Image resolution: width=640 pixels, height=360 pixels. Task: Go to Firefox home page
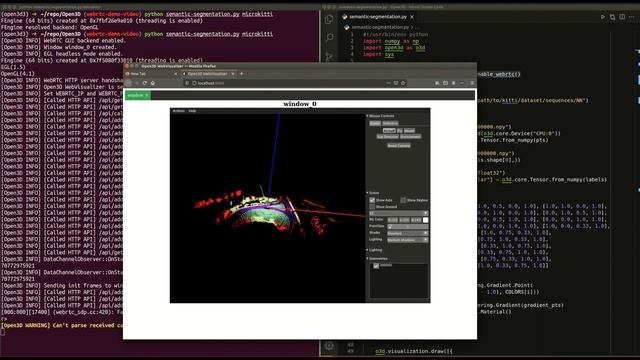153,83
